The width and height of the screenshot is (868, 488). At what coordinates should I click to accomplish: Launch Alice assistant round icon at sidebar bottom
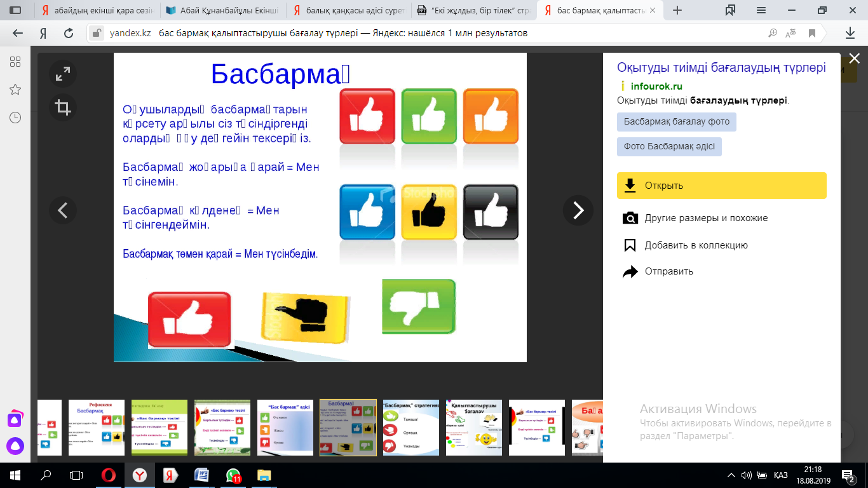(x=15, y=446)
